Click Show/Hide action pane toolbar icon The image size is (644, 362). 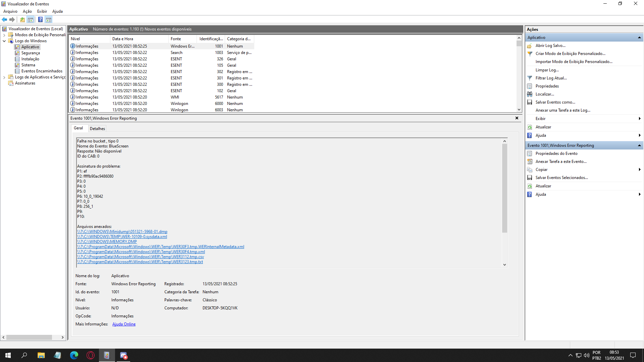[x=49, y=19]
